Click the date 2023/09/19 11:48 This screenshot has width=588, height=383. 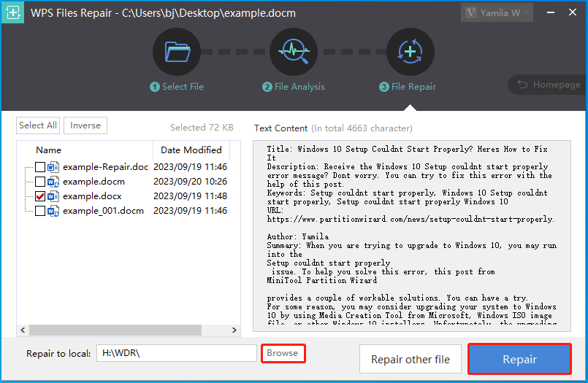pyautogui.click(x=190, y=196)
